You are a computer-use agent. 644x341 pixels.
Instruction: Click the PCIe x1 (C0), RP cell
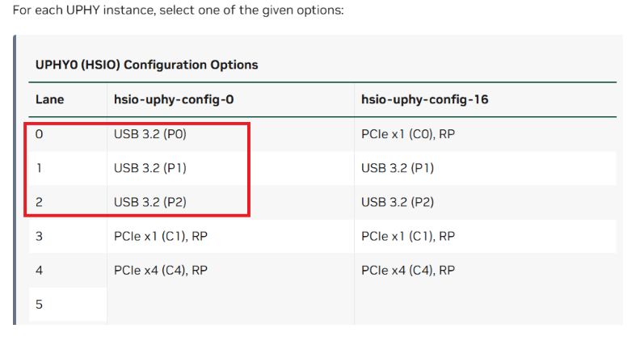(407, 134)
